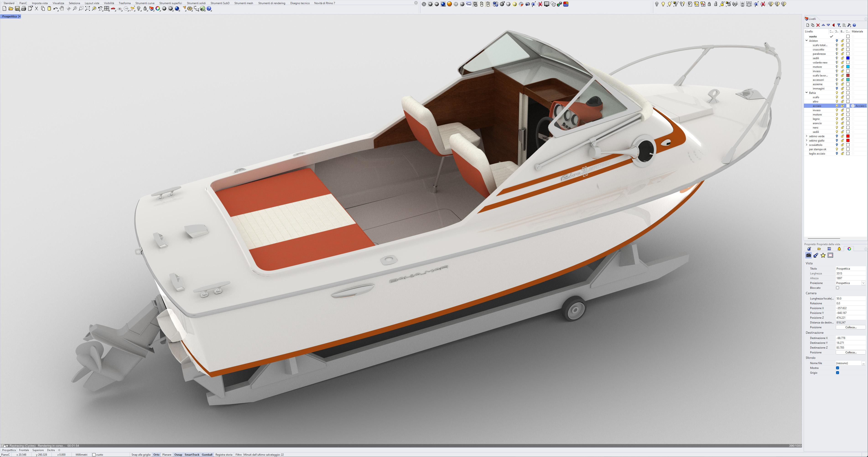This screenshot has height=457, width=868.
Task: Click the red car icon in toolbar
Action: click(113, 9)
